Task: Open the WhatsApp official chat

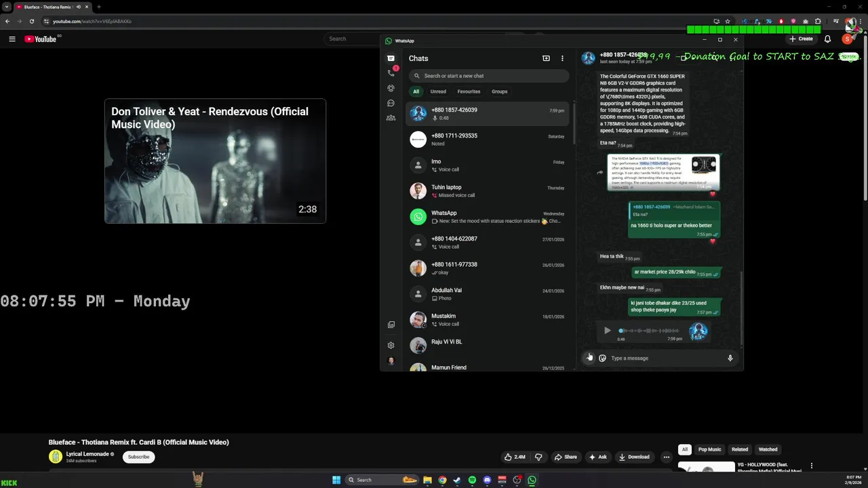Action: tap(488, 217)
